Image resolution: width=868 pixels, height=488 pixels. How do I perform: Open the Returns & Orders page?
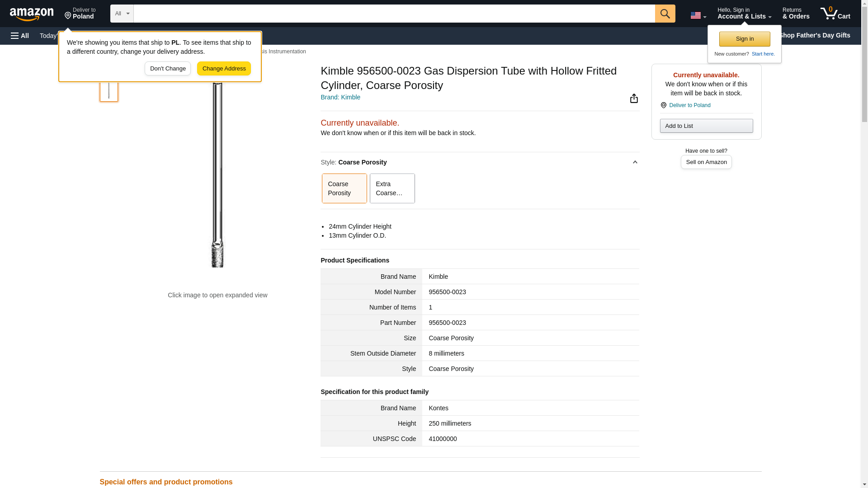coord(796,14)
